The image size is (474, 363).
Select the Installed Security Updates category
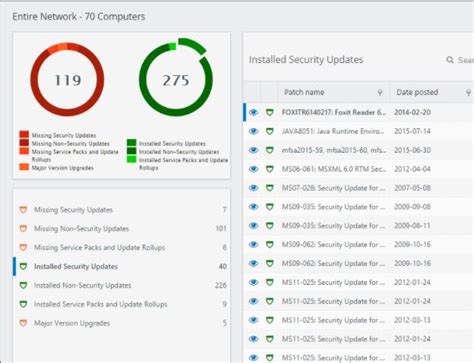(121, 266)
